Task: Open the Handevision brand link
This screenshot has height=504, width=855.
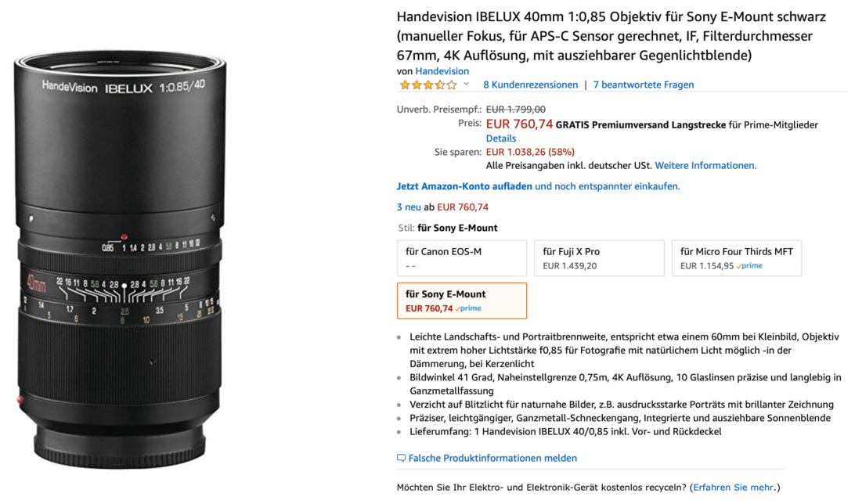Action: 442,71
